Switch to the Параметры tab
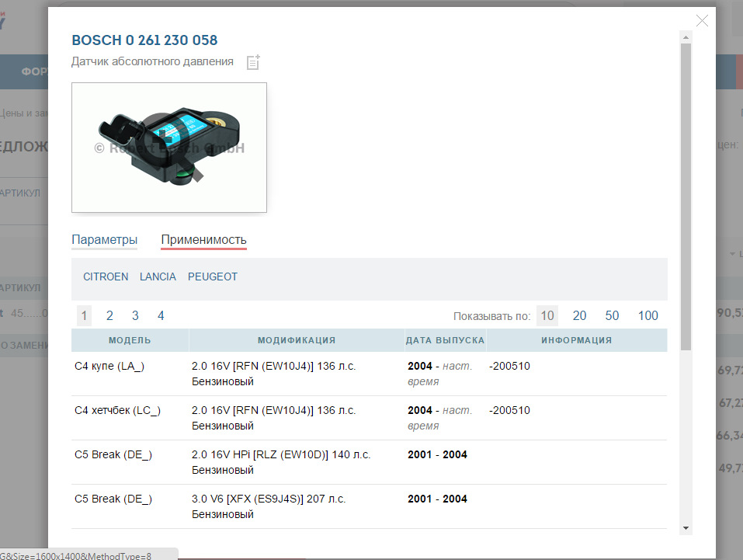The height and width of the screenshot is (560, 743). point(104,240)
